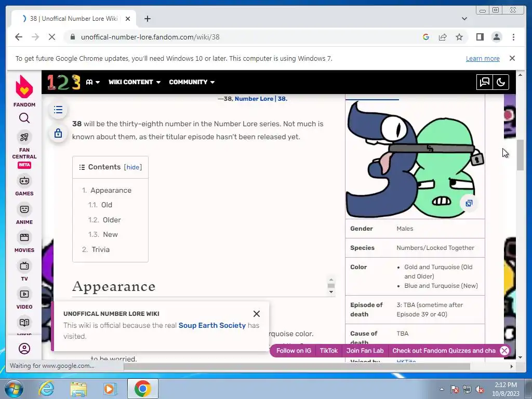This screenshot has height=399, width=532.
Task: Open the taskbar clock and date
Action: click(x=506, y=389)
